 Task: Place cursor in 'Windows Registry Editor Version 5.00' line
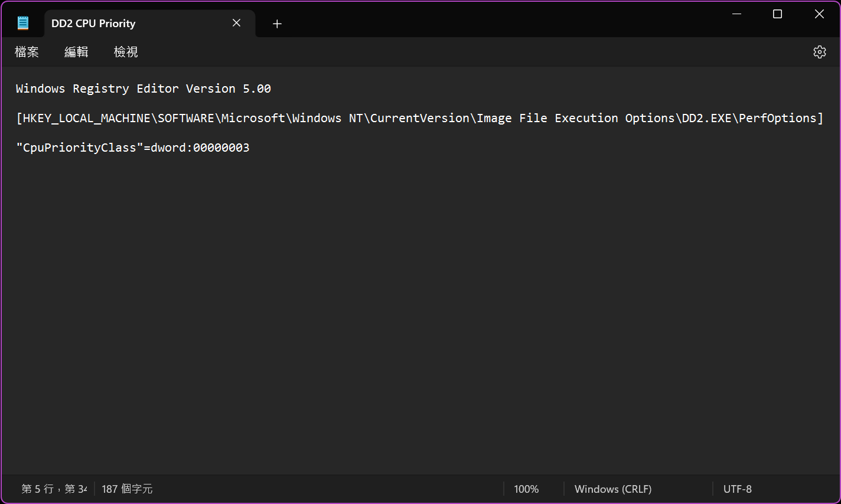tap(143, 89)
